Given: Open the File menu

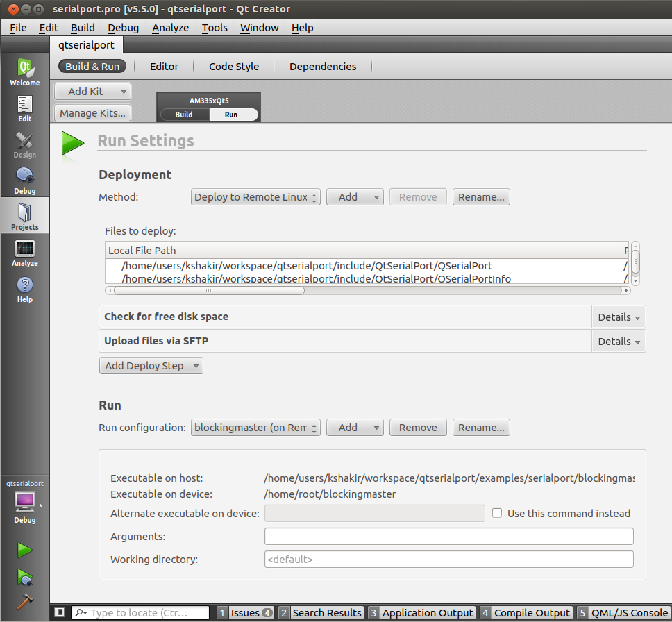Looking at the screenshot, I should point(18,28).
